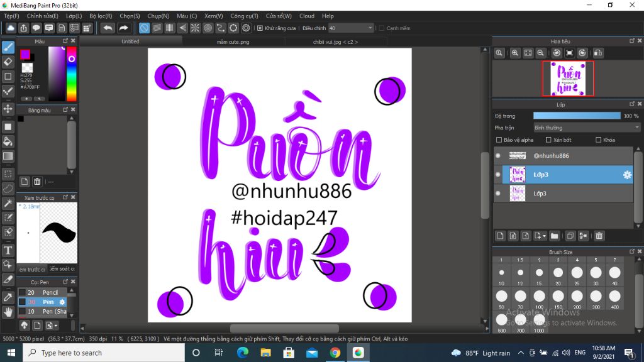Adjust the Độ trong opacity slider
This screenshot has height=362, width=644.
[577, 116]
